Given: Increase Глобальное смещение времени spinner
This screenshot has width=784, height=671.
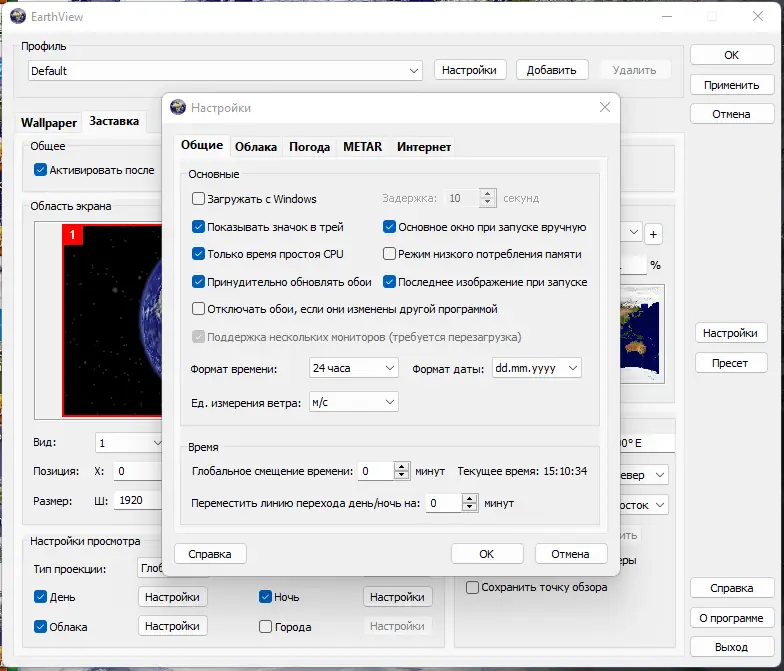Looking at the screenshot, I should tap(402, 466).
